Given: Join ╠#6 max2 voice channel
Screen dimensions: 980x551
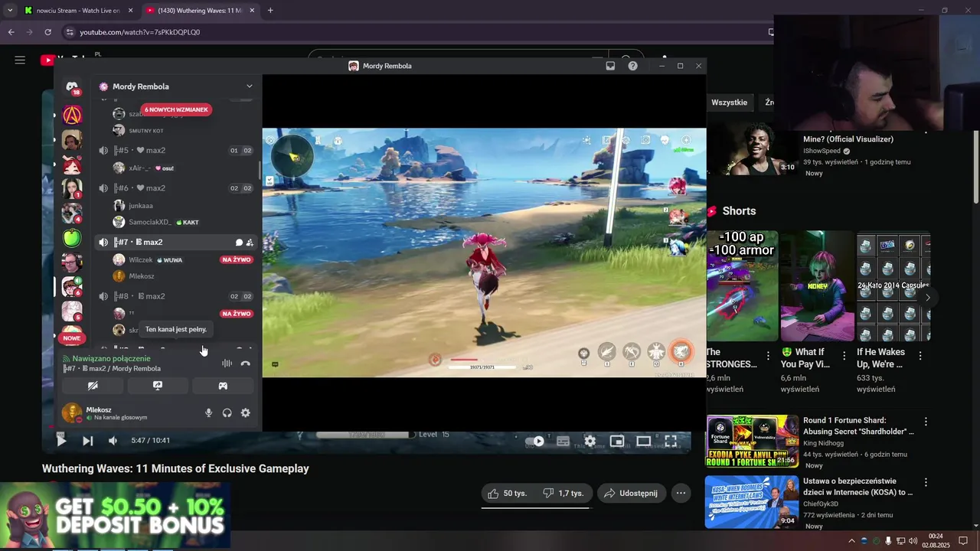Looking at the screenshot, I should click(176, 188).
